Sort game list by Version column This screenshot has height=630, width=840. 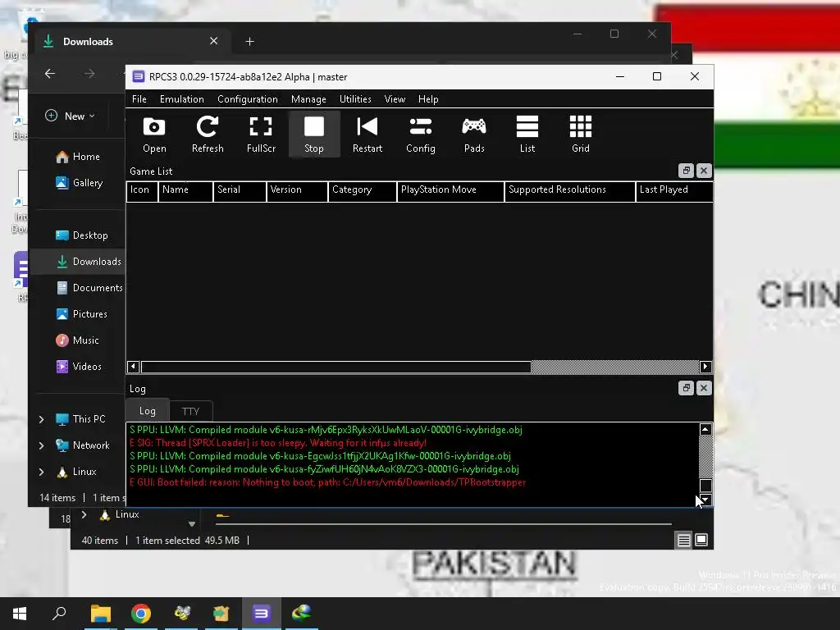(x=297, y=190)
